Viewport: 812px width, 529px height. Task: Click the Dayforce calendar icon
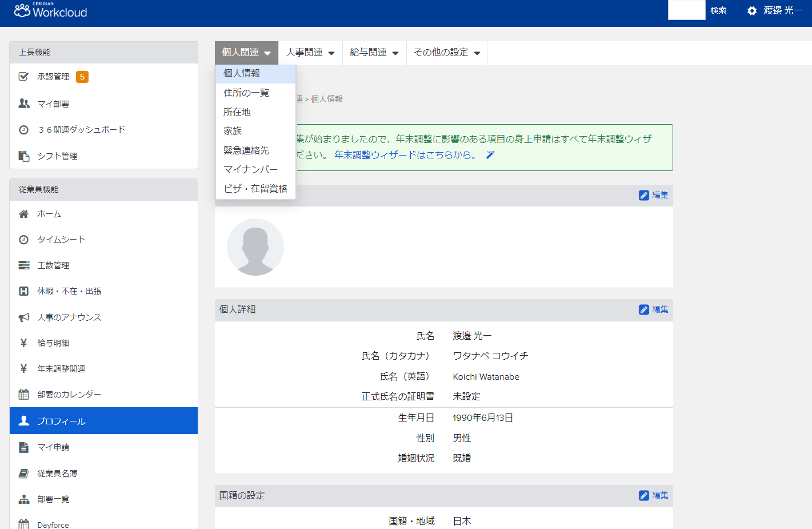point(23,524)
